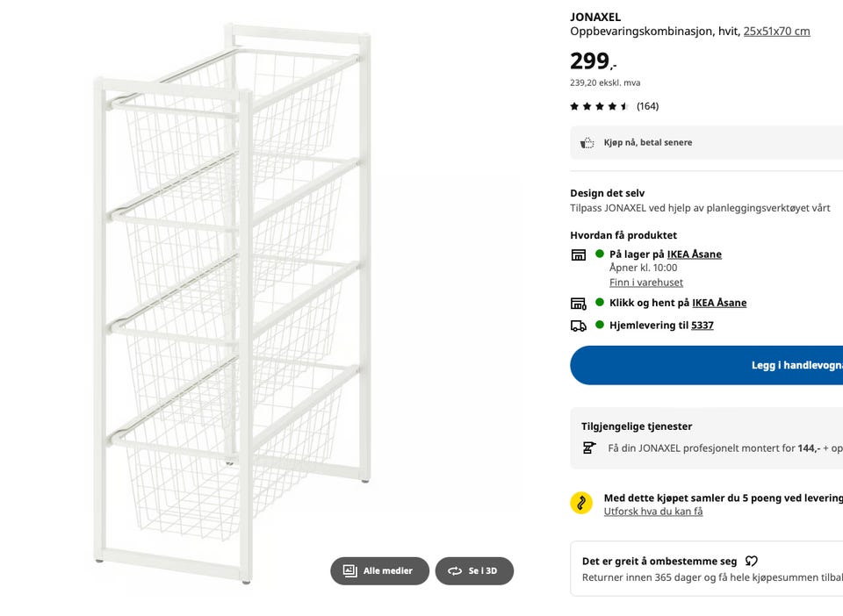Click the home delivery truck icon

[x=579, y=326]
